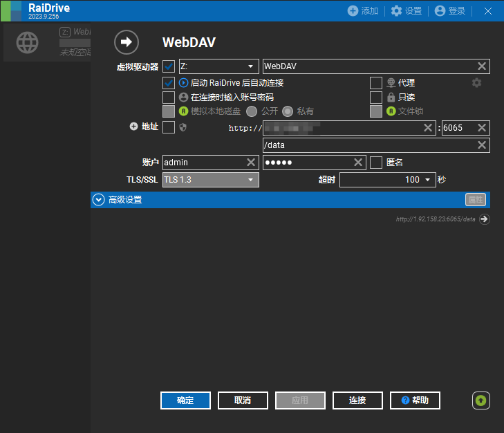Image resolution: width=504 pixels, height=433 pixels.
Task: Select the Z: WebDAV drive in sidebar
Action: [47, 42]
